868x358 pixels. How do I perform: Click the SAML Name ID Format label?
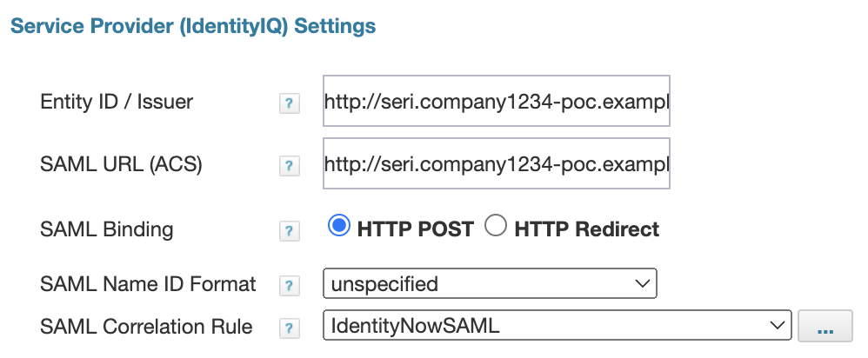(148, 283)
